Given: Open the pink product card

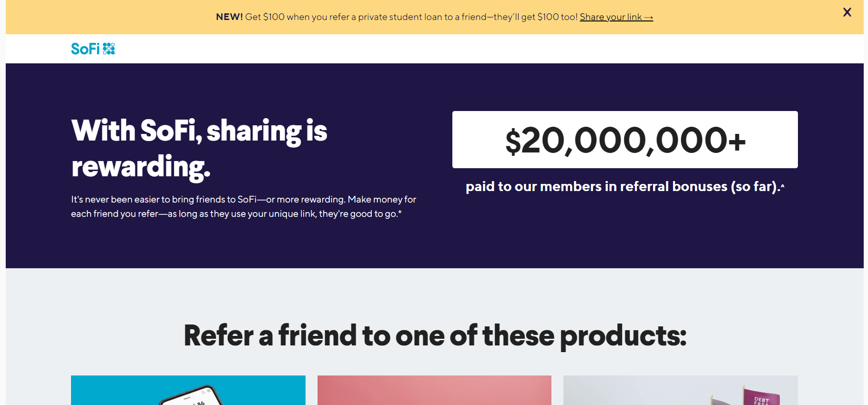Looking at the screenshot, I should pyautogui.click(x=434, y=391).
